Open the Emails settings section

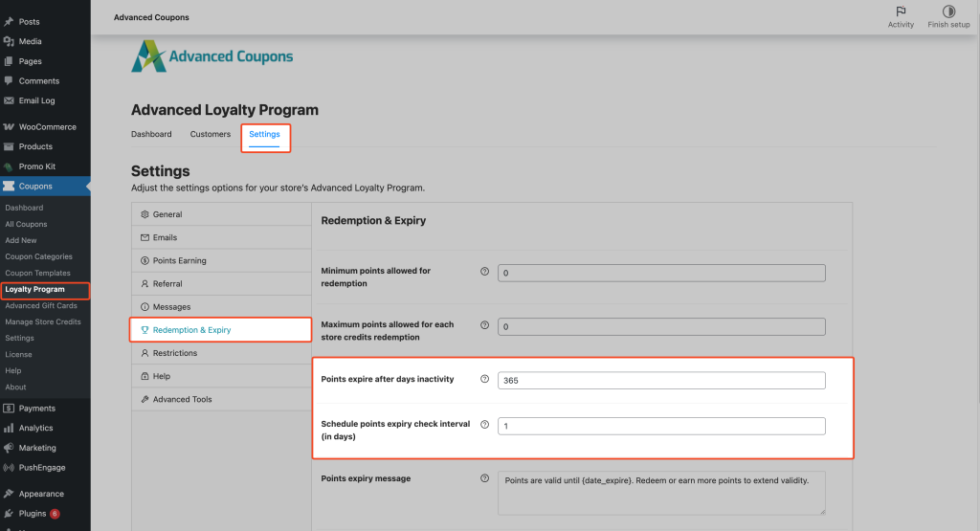point(221,237)
